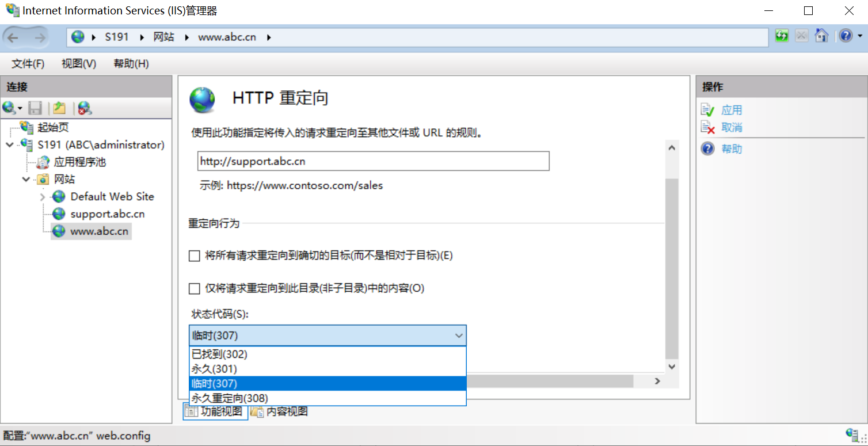Open the help icon in address bar
The image size is (868, 446).
(845, 36)
